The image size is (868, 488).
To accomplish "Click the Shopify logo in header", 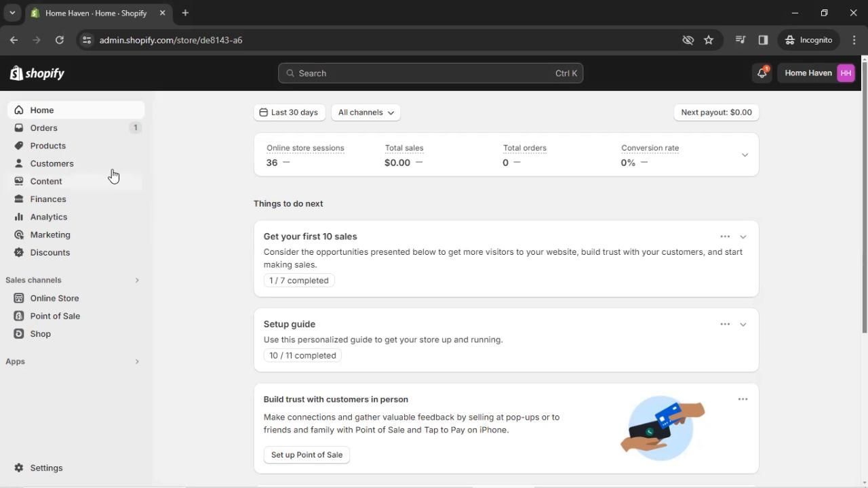I will coord(37,73).
